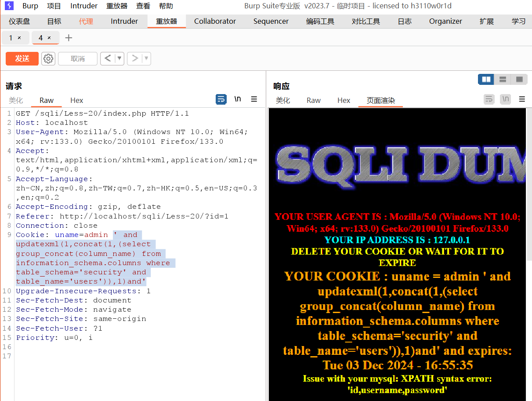Switch to Organizer tab
This screenshot has width=532, height=401.
point(445,21)
